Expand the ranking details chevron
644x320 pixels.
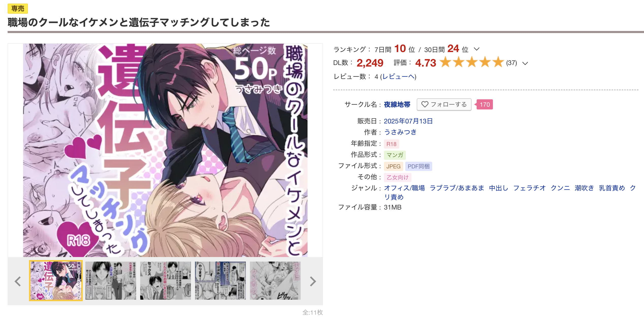click(x=477, y=49)
